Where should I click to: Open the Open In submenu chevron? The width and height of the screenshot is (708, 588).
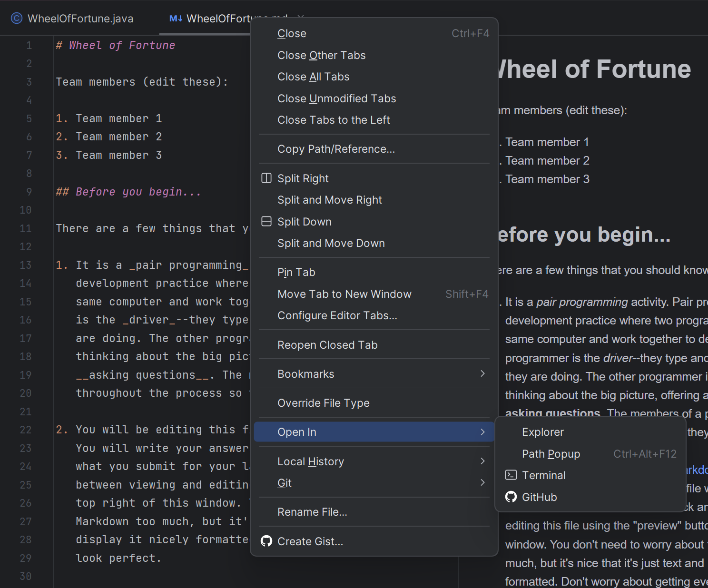tap(482, 432)
